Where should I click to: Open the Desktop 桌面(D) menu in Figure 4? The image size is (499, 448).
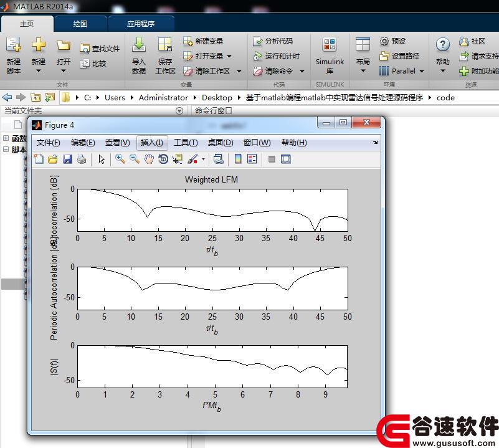tap(221, 142)
